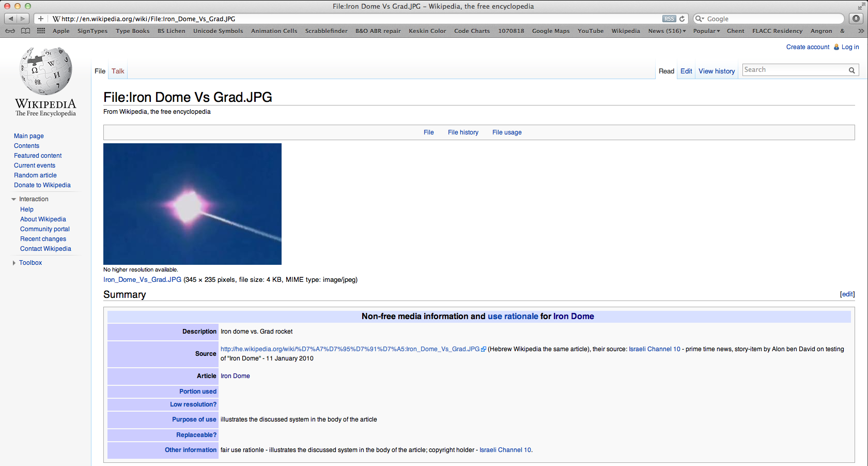This screenshot has width=868, height=466.
Task: Open Top Sites grid icon
Action: [x=41, y=31]
